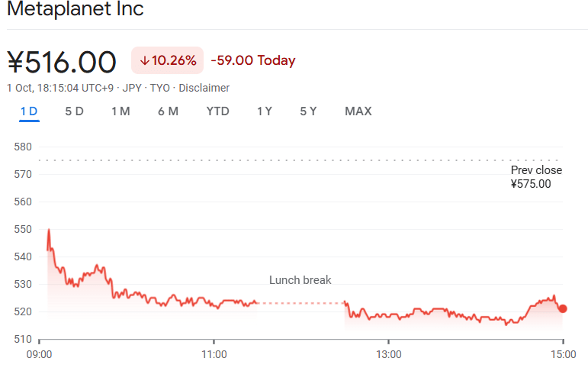Click the Lunch break label on chart
The width and height of the screenshot is (588, 371).
pyautogui.click(x=300, y=280)
